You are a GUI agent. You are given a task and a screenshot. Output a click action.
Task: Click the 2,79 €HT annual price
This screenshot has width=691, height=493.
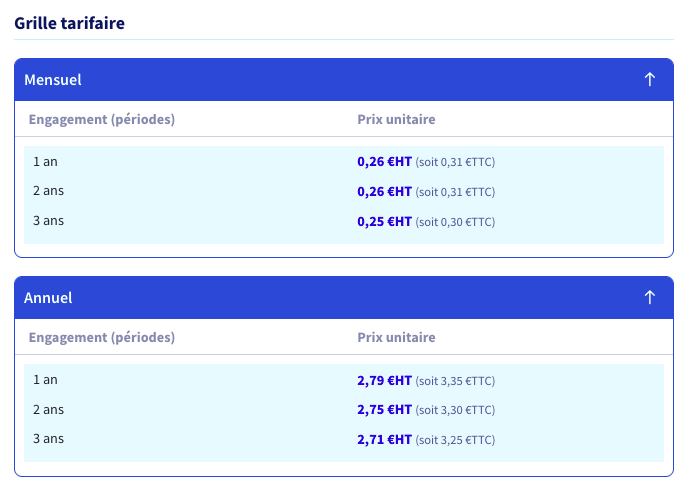click(x=384, y=380)
